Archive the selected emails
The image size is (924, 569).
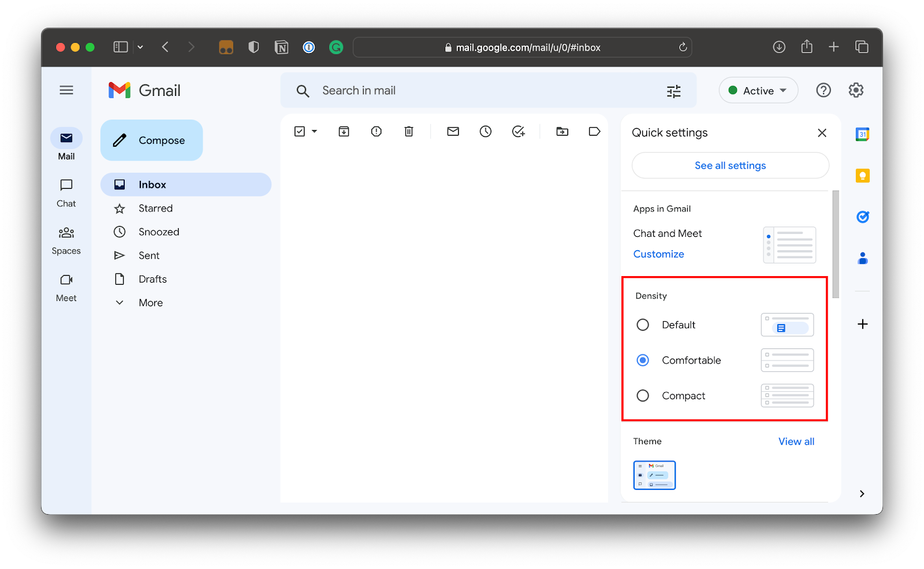(x=344, y=131)
